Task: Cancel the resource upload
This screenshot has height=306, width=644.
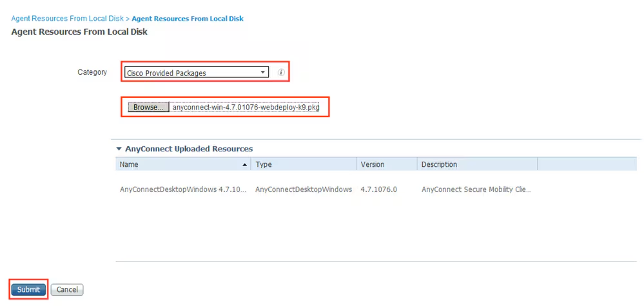Action: click(67, 290)
